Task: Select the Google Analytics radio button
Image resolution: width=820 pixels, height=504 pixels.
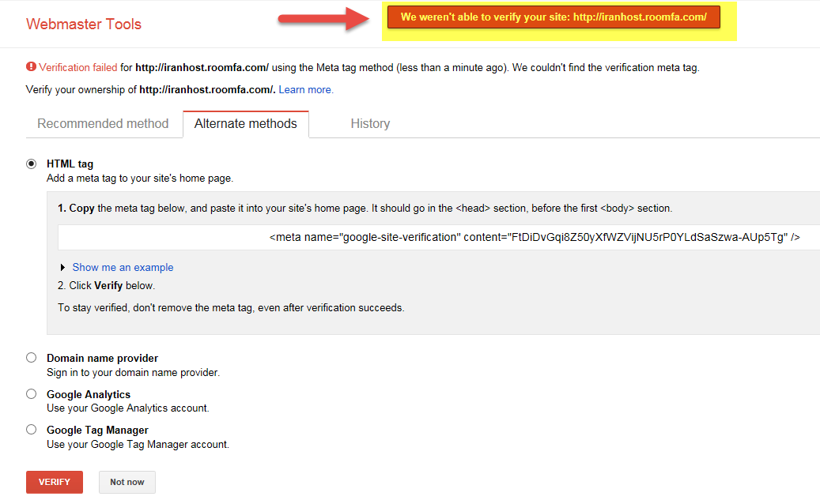Action: [x=32, y=394]
